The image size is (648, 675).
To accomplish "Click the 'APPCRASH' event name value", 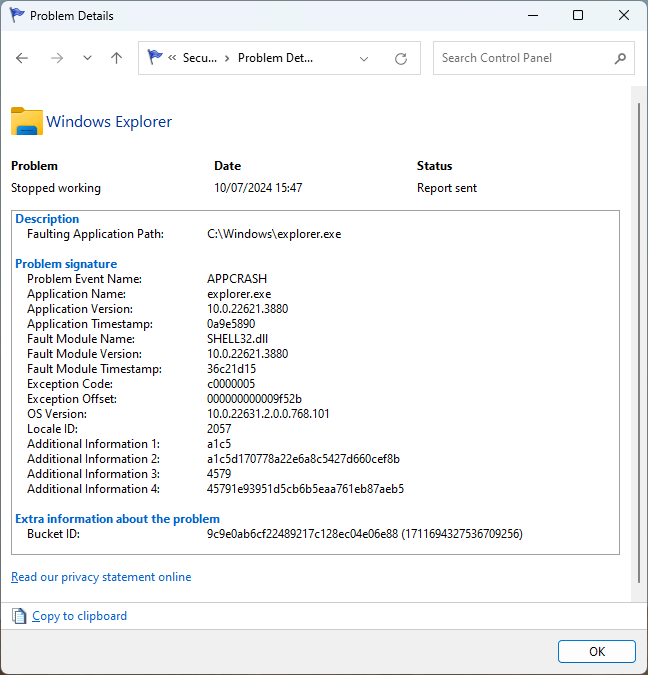I will 237,279.
